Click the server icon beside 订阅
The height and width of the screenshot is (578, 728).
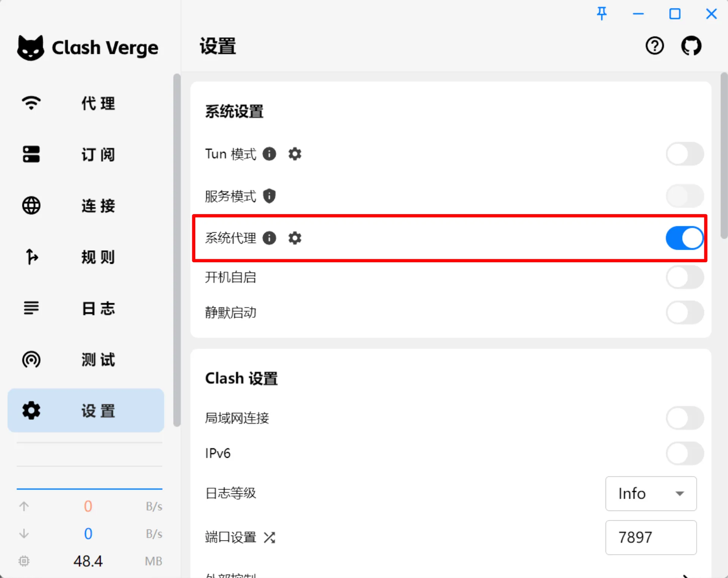click(x=31, y=154)
